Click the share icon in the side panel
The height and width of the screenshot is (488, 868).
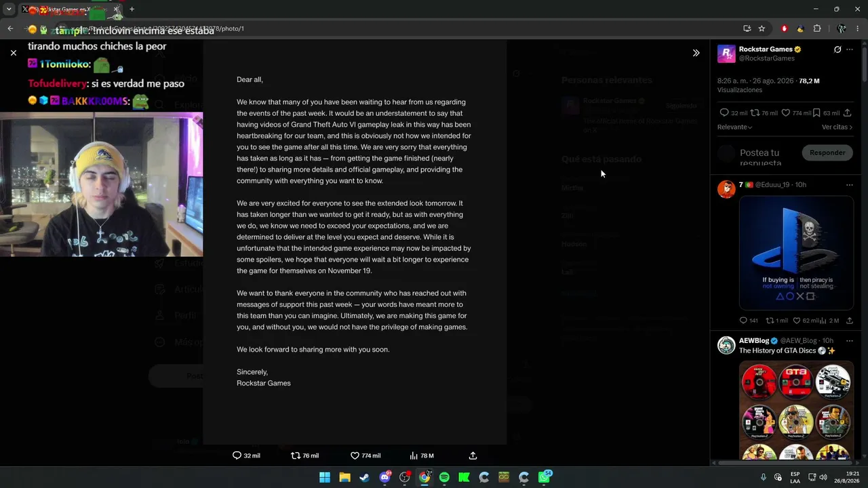pos(848,113)
